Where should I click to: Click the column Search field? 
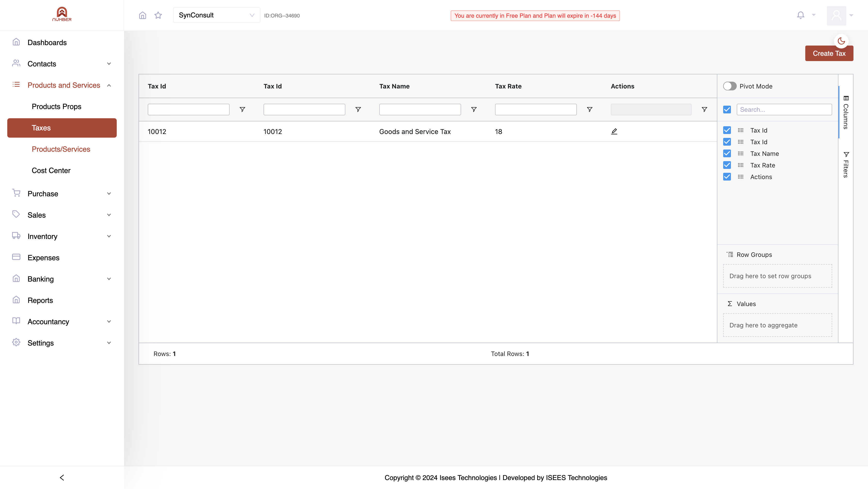[x=784, y=110]
